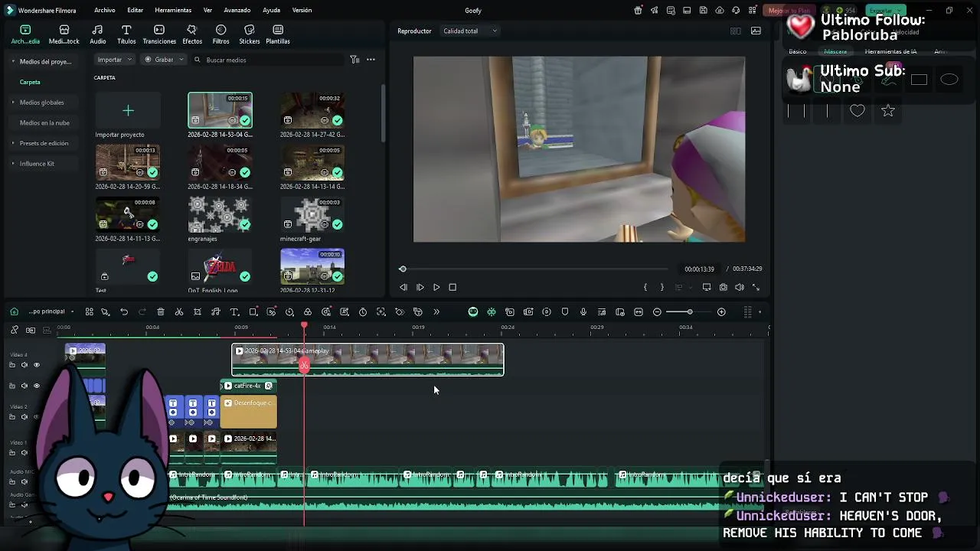Screen dimensions: 980x551
Task: Toggle visibility eye of the Video 4 track
Action: (36, 365)
